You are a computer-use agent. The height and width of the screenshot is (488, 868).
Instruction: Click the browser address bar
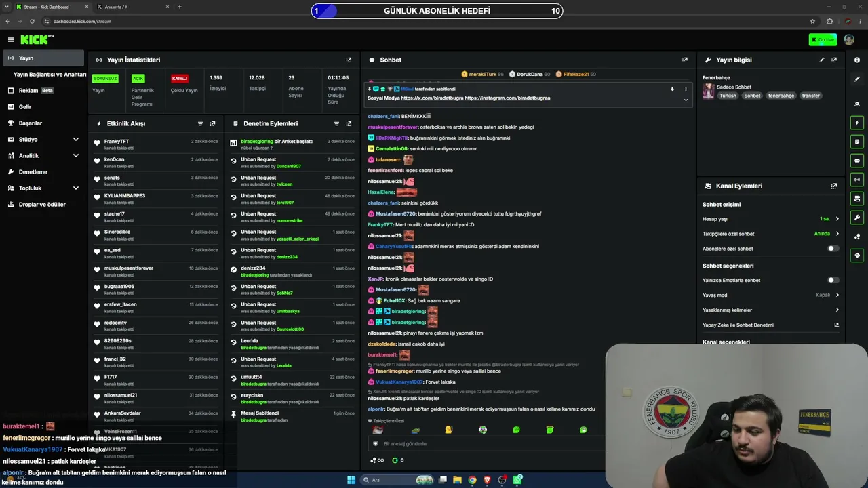click(425, 21)
